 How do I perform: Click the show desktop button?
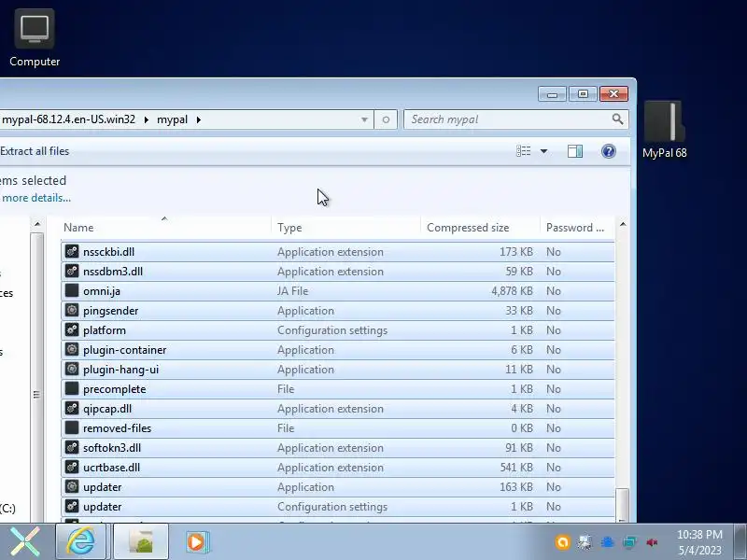740,542
